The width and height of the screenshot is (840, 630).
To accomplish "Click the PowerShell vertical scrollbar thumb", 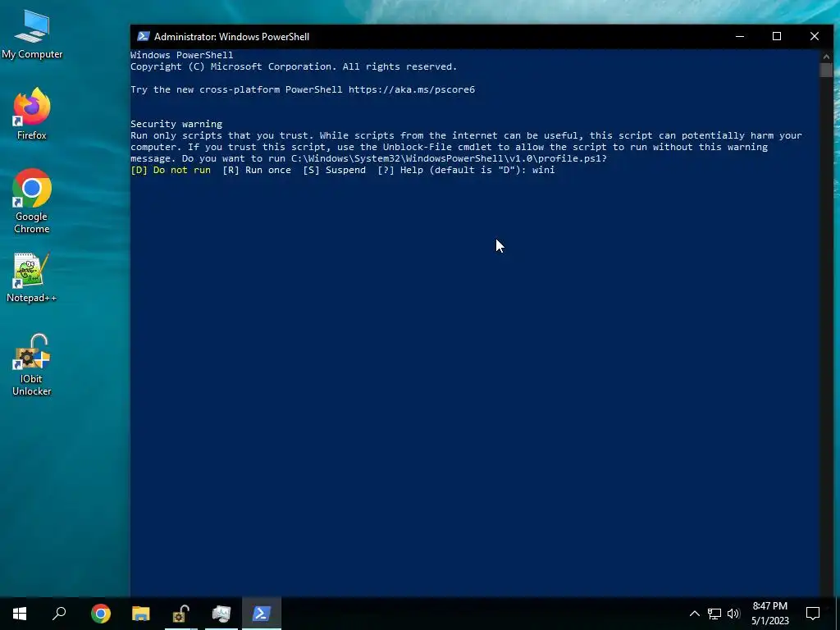I will coord(826,71).
